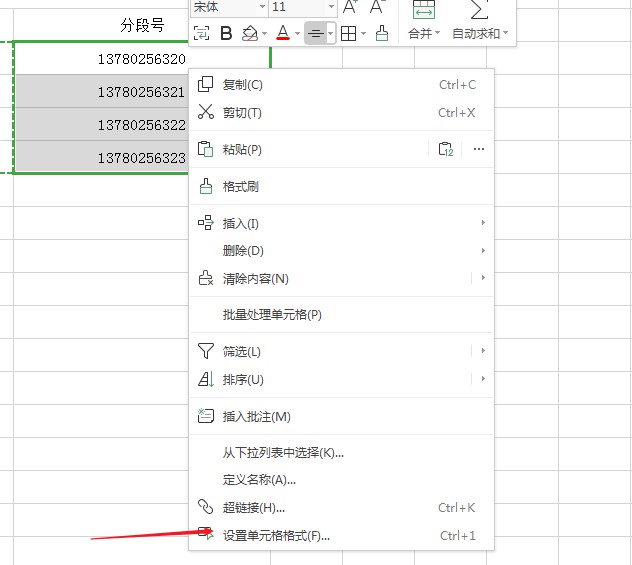632x565 pixels.
Task: Click the decrease font size icon
Action: (378, 7)
